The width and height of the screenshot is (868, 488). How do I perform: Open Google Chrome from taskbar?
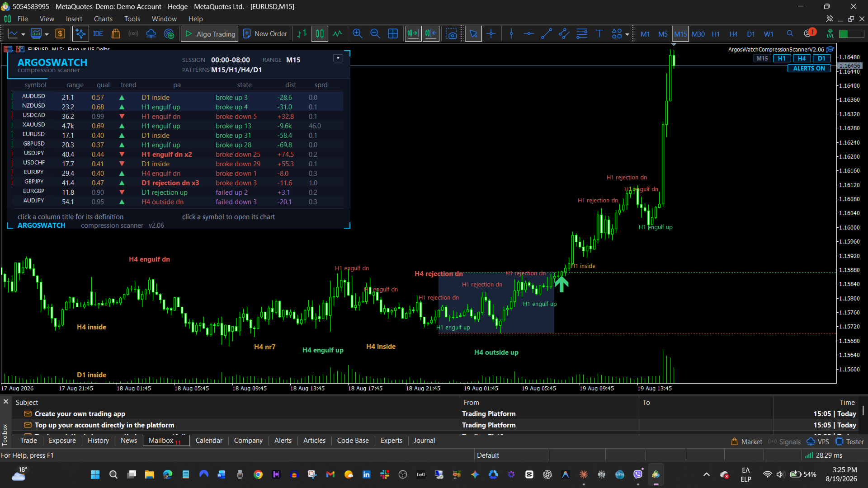point(258,474)
